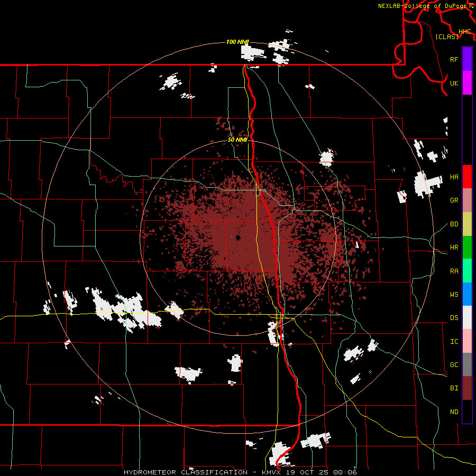Viewport: 476px width, 476px height.
Task: Click the [CLAS] label
Action: point(447,37)
